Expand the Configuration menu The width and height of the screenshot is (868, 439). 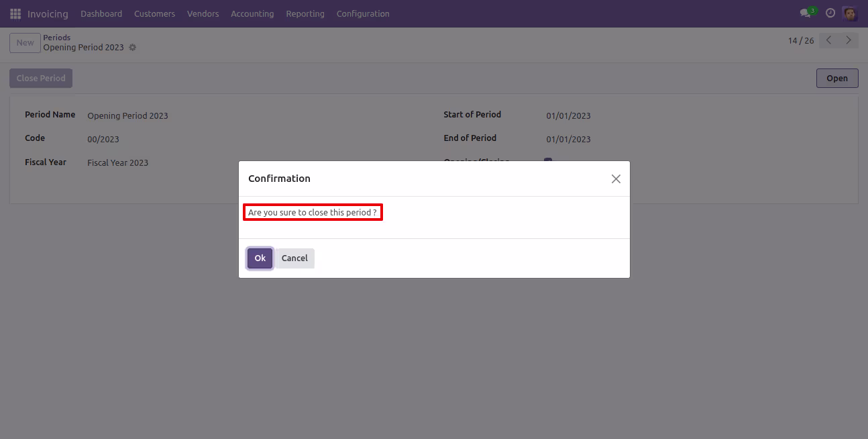click(363, 13)
